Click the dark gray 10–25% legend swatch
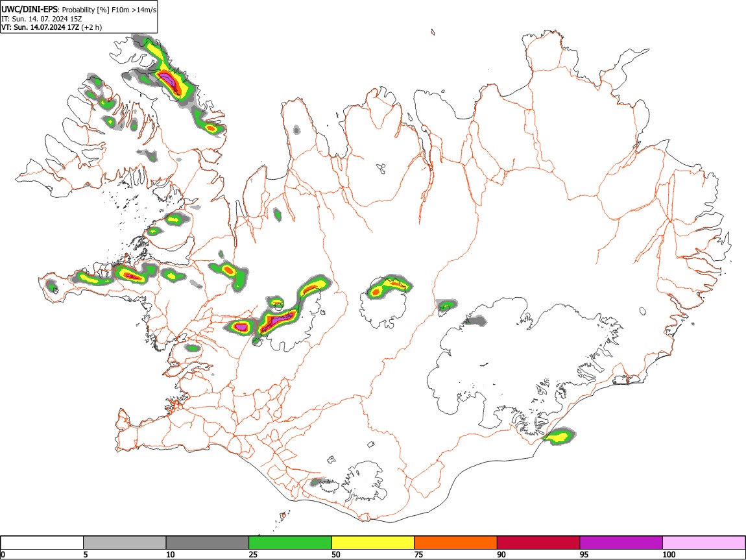 pos(208,543)
